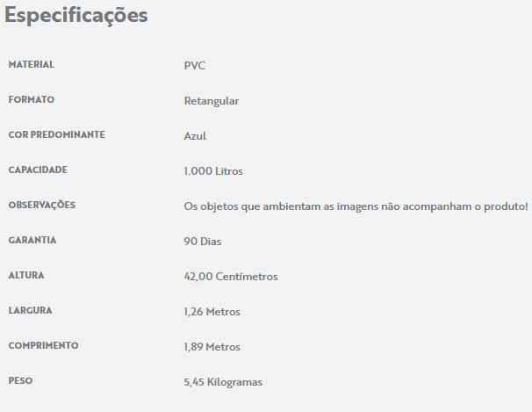Click the 5,45 Kilogramas weight value
This screenshot has height=412, width=532.
[x=223, y=382]
